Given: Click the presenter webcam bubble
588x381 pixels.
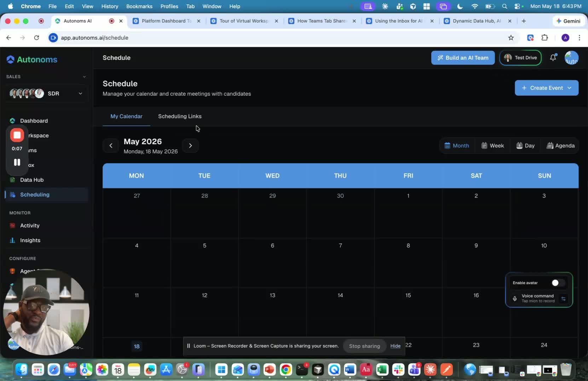Looking at the screenshot, I should point(46,312).
